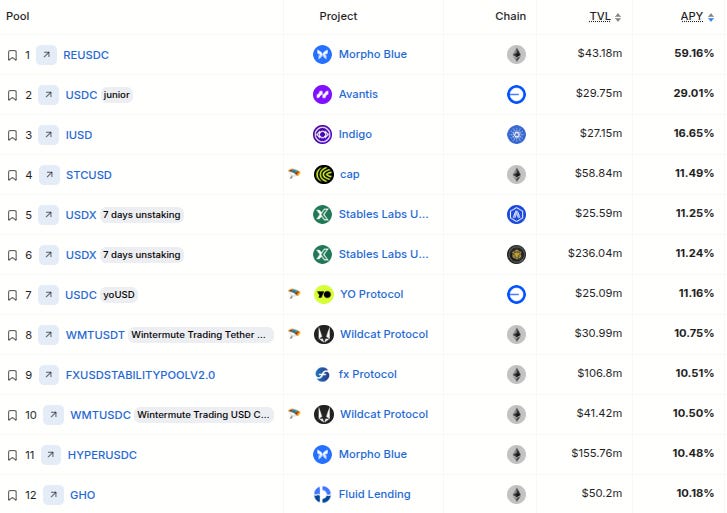This screenshot has height=513, width=727.
Task: Click airdrop parachute icon beside YO Protocol
Action: pyautogui.click(x=294, y=294)
